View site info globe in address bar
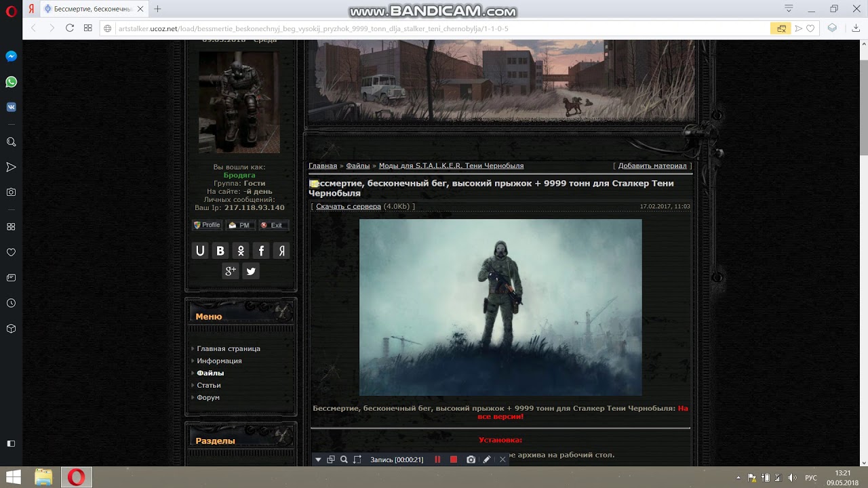868x488 pixels. [108, 28]
